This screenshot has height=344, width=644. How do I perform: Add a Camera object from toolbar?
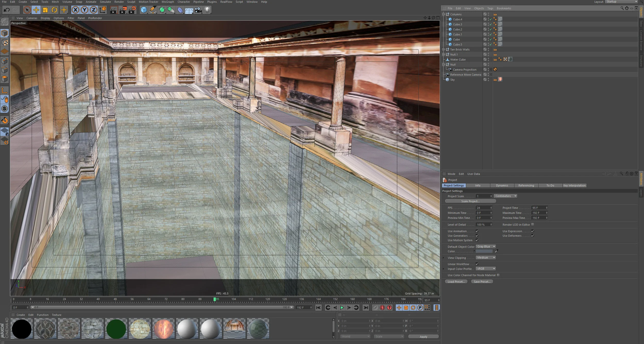pyautogui.click(x=198, y=10)
